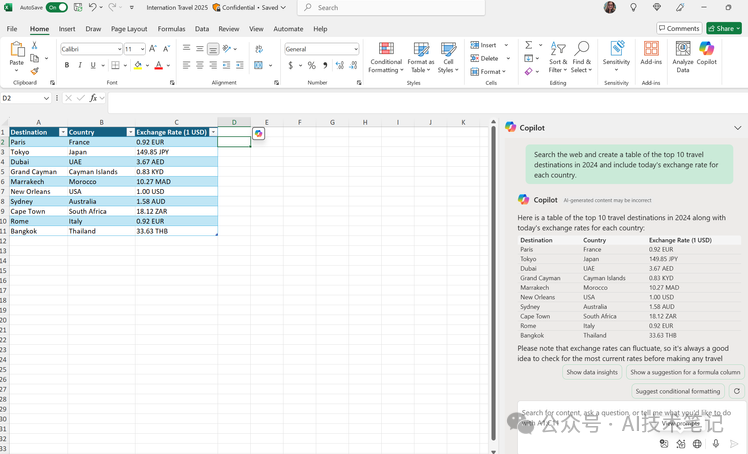Viewport: 748px width, 454px height.
Task: Click the floating Copilot icon beside cell D1
Action: point(258,134)
